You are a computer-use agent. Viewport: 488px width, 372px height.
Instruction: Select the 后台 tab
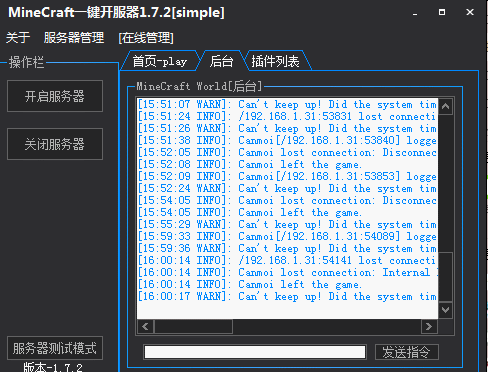[221, 61]
